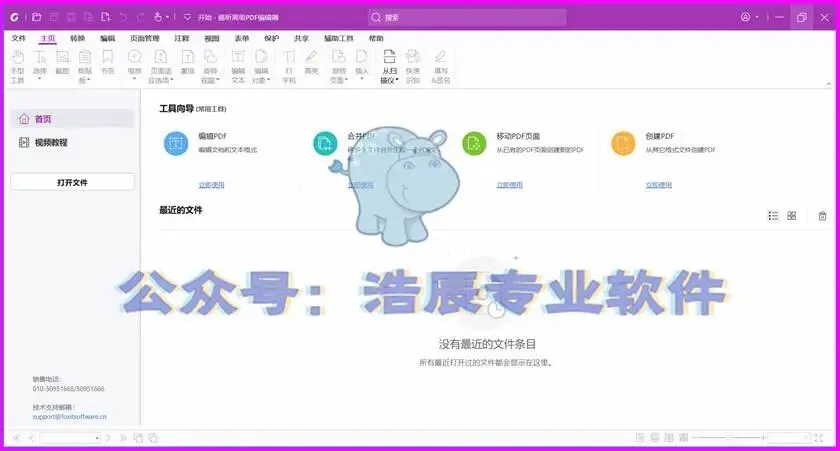Click the Open File (打开文件) button
The width and height of the screenshot is (840, 451).
click(x=72, y=182)
